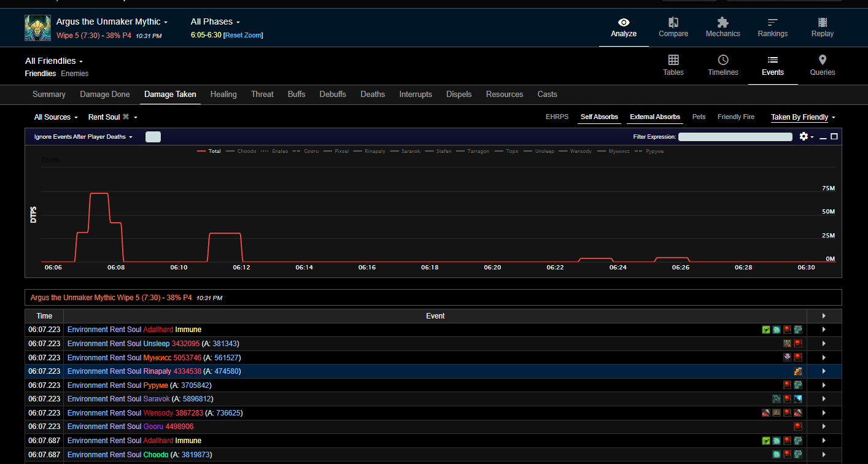Open the All Sources dropdown
Screen dimensions: 868x464
(x=56, y=117)
